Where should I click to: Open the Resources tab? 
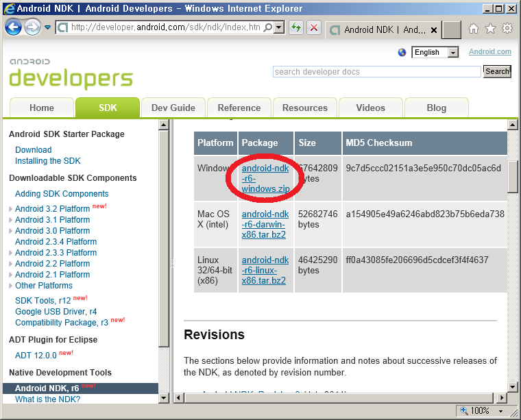point(304,108)
